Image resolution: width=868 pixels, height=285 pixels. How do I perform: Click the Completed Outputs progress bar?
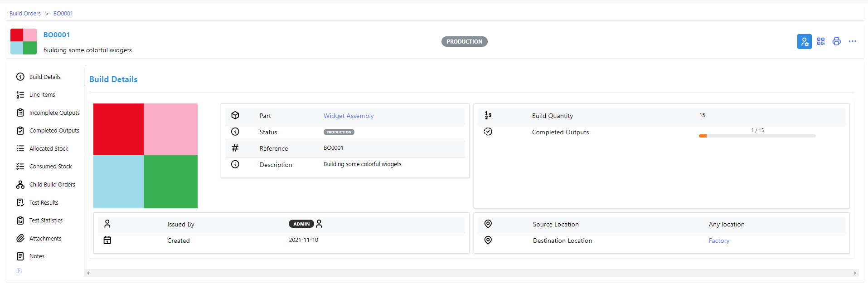757,136
